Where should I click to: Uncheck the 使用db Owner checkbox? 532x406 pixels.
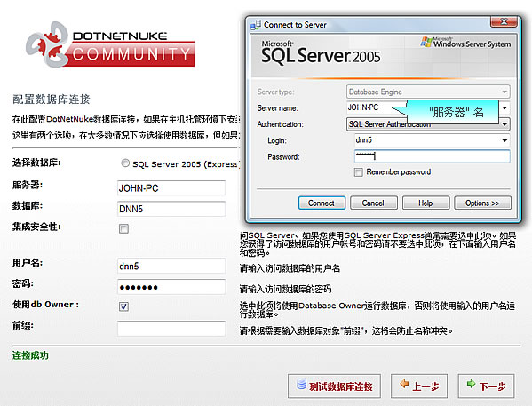(x=123, y=306)
